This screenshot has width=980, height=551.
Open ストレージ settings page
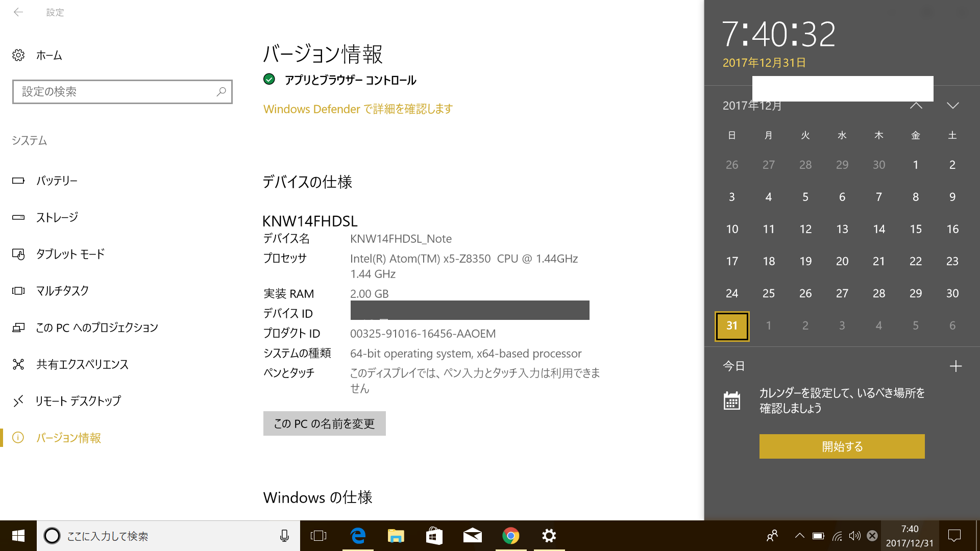(x=57, y=217)
